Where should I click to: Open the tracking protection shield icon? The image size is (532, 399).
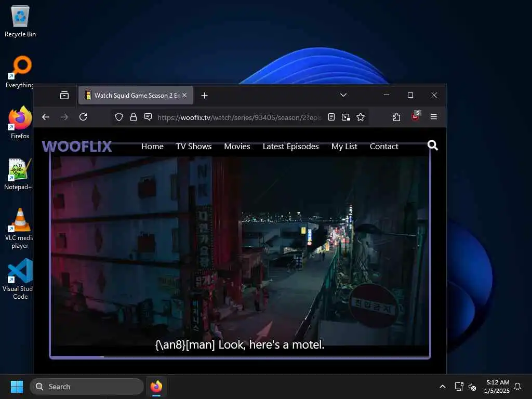[119, 117]
